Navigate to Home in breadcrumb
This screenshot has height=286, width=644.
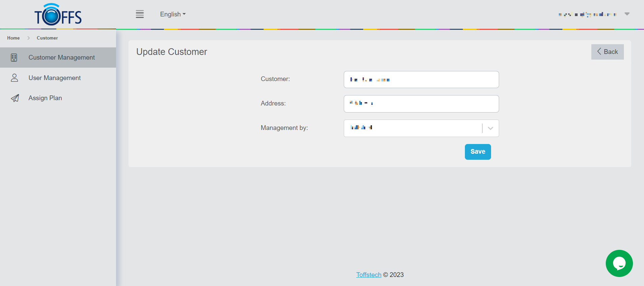click(x=13, y=38)
